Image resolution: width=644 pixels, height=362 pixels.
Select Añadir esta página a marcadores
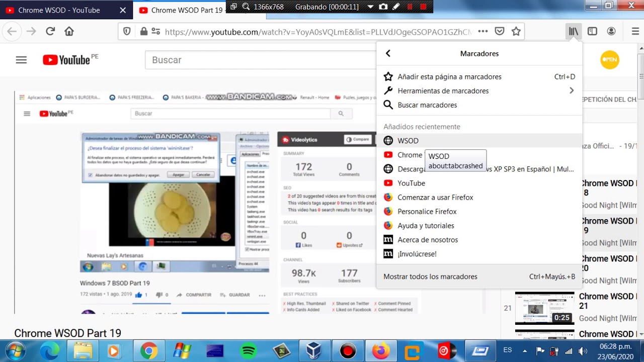pyautogui.click(x=479, y=76)
